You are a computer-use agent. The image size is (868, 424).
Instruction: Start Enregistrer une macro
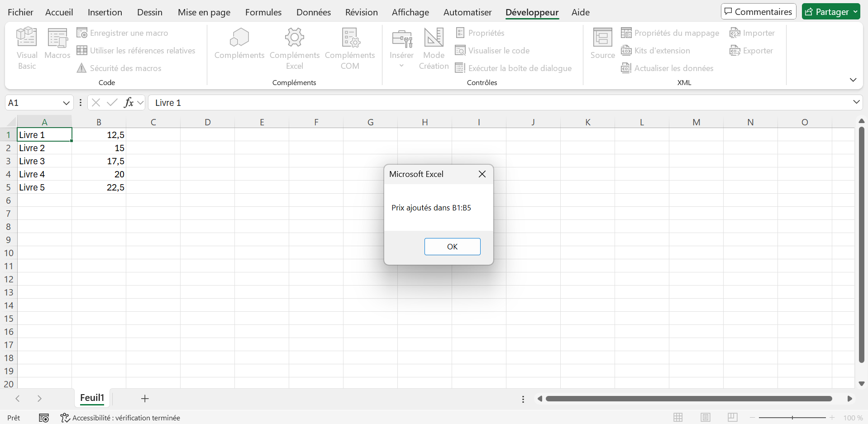[122, 33]
